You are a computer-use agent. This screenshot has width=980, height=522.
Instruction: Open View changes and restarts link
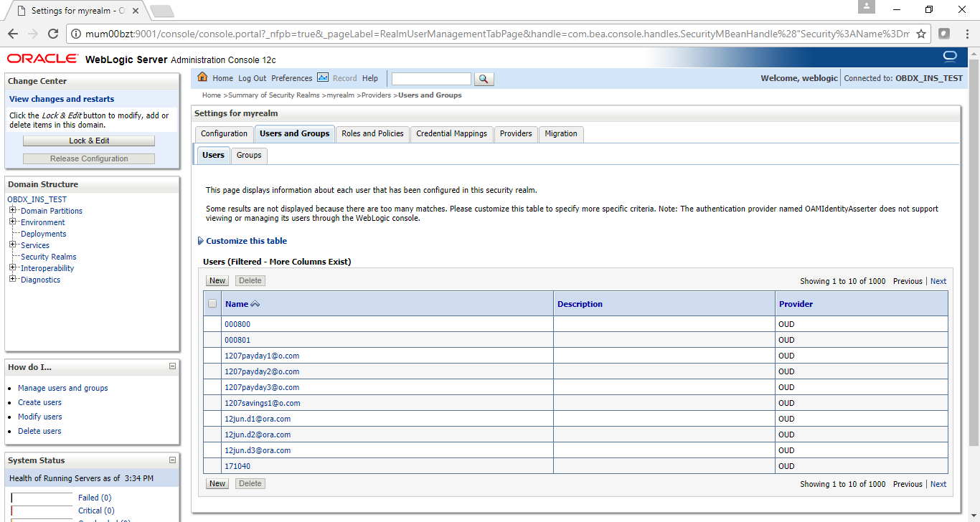pos(62,99)
